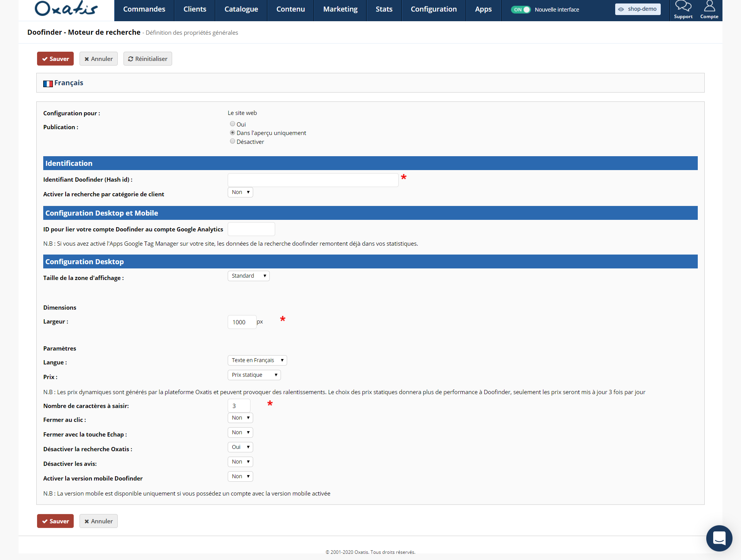The image size is (741, 560).
Task: Click the Identification section header
Action: pyautogui.click(x=370, y=163)
